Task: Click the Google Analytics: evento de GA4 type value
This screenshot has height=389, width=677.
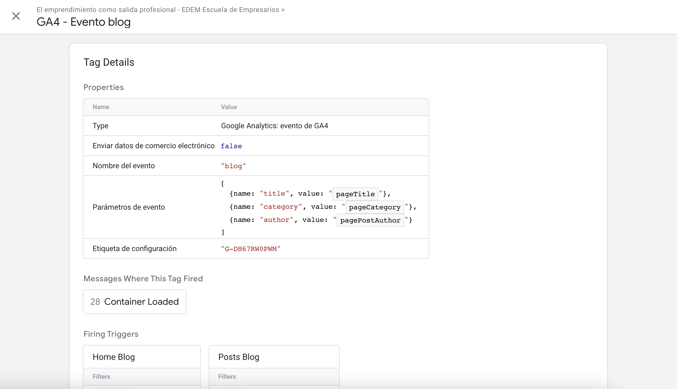Action: pos(274,126)
